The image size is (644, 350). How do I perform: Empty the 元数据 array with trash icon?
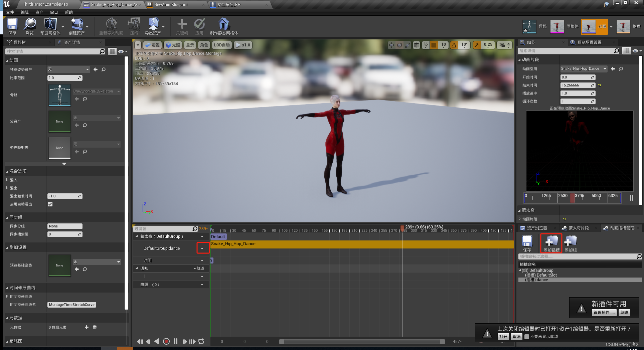point(95,327)
